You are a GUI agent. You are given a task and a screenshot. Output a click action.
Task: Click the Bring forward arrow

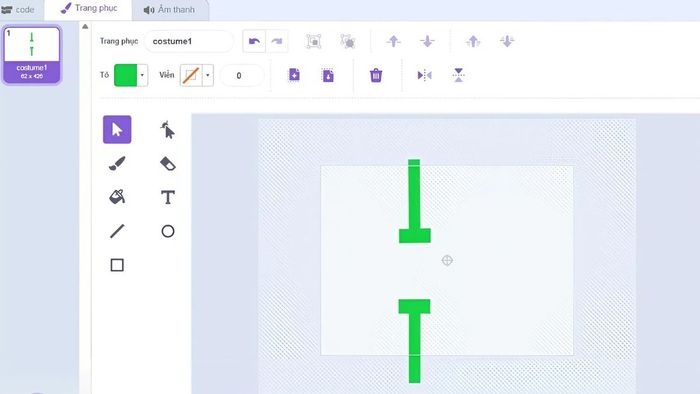393,41
